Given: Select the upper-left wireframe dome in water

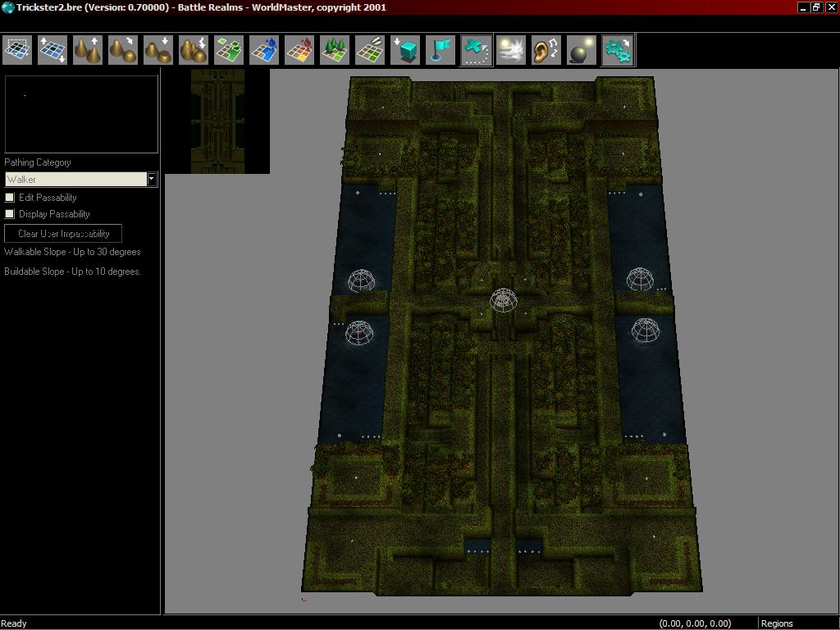Looking at the screenshot, I should pyautogui.click(x=361, y=281).
